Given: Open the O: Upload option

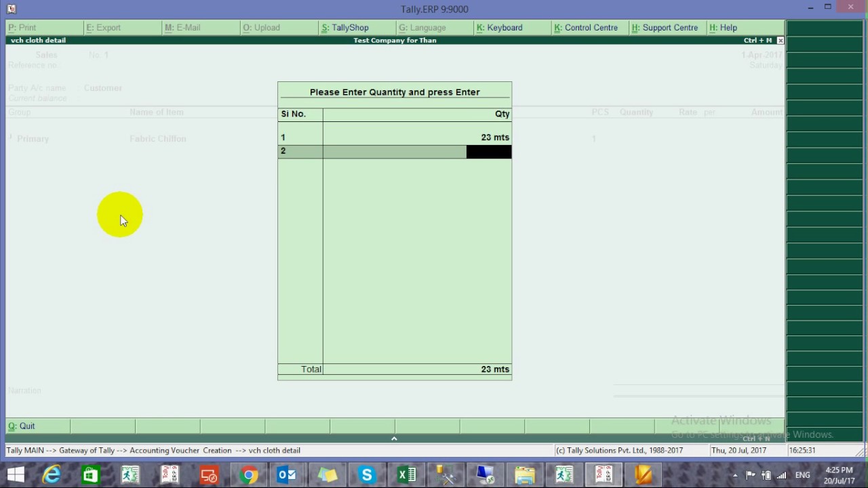Looking at the screenshot, I should pos(279,28).
